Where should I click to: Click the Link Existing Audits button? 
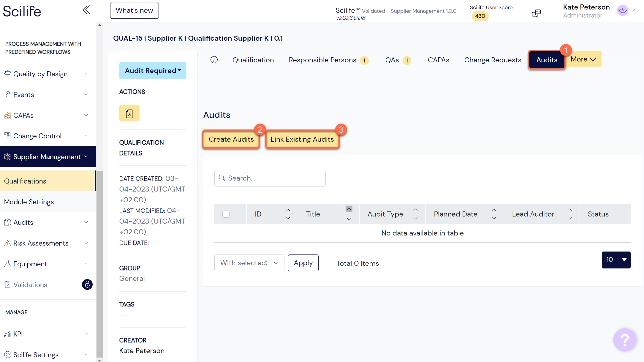point(302,139)
